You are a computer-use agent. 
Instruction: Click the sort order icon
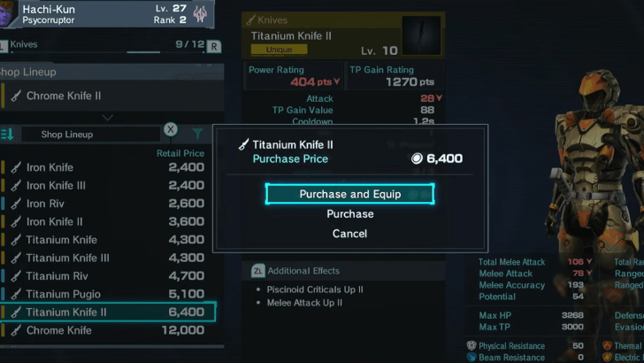pyautogui.click(x=8, y=134)
